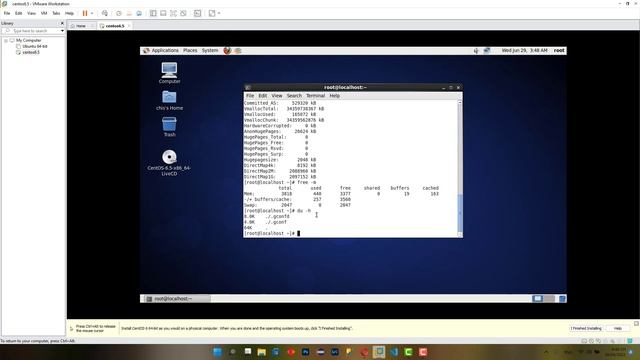Open the CentOS Places menu

click(190, 51)
